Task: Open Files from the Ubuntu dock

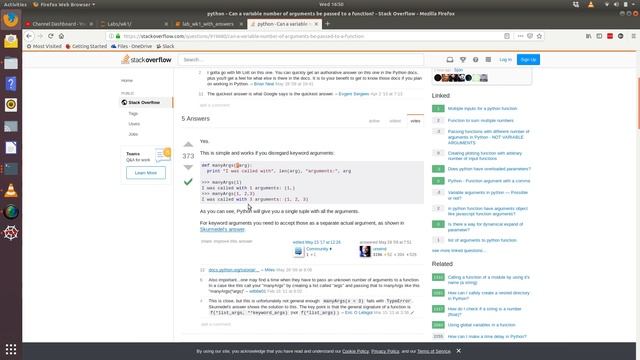Action: point(11,63)
